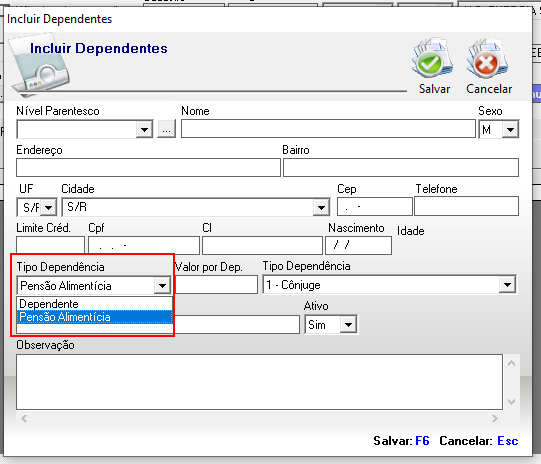Screen dimensions: 541x464
Task: Click the green Salvar checkmark icon
Action: (433, 58)
